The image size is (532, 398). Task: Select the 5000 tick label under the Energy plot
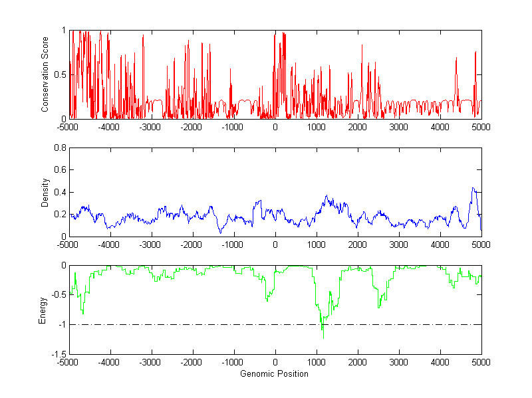click(x=481, y=363)
